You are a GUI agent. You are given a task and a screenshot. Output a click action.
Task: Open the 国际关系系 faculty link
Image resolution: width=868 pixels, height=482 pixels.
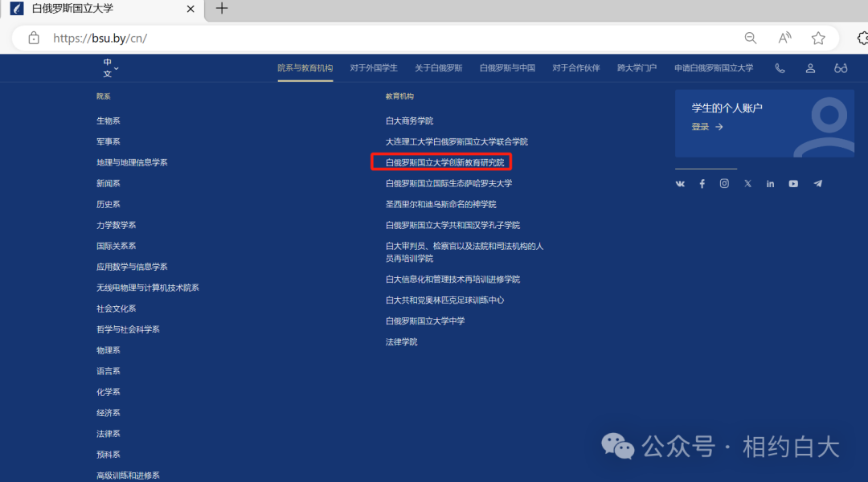coord(117,246)
